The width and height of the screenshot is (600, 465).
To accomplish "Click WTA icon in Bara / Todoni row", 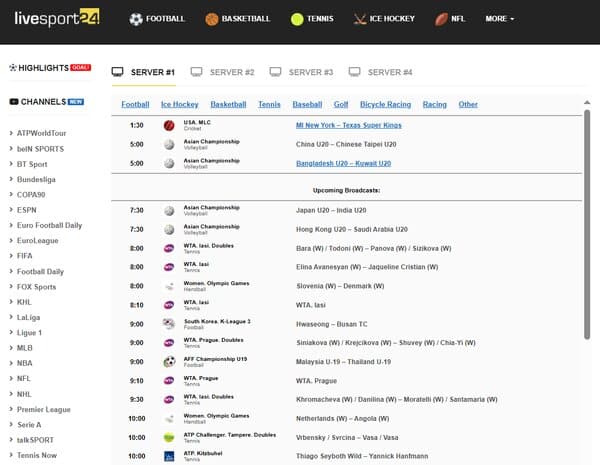I will tap(169, 248).
